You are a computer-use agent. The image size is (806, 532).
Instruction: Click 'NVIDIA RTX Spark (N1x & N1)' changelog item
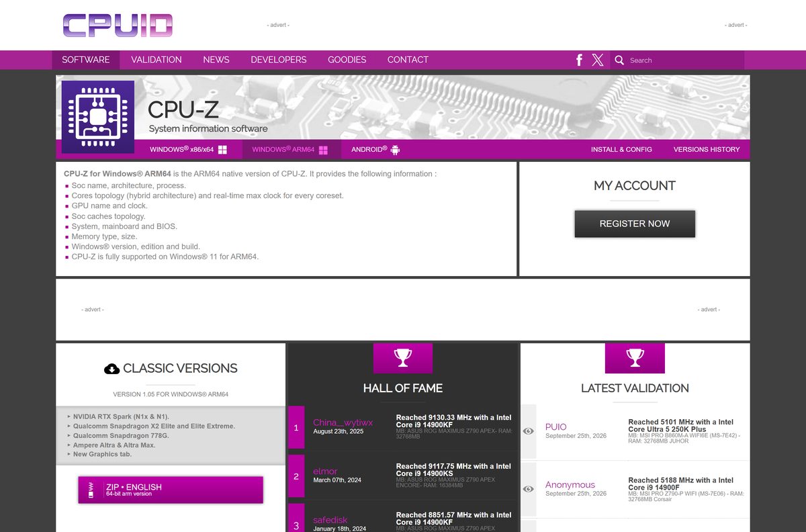click(121, 416)
